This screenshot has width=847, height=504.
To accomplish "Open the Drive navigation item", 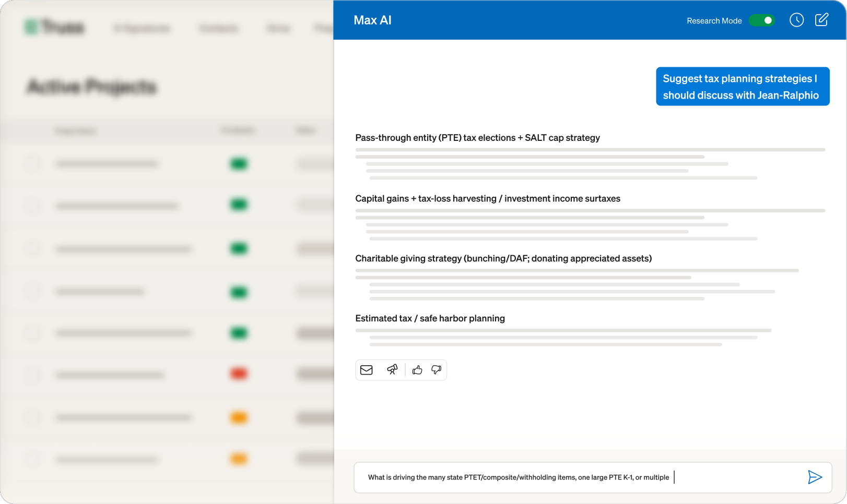I will click(278, 28).
